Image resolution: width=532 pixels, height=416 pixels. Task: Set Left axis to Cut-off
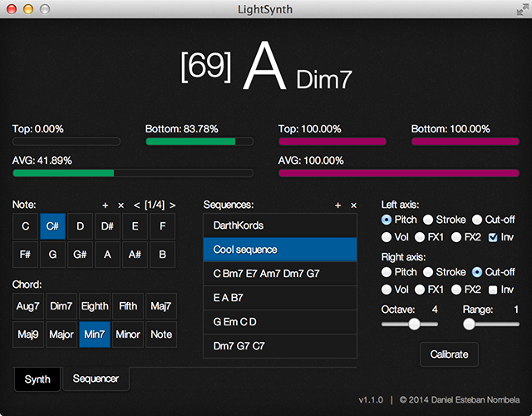click(477, 220)
